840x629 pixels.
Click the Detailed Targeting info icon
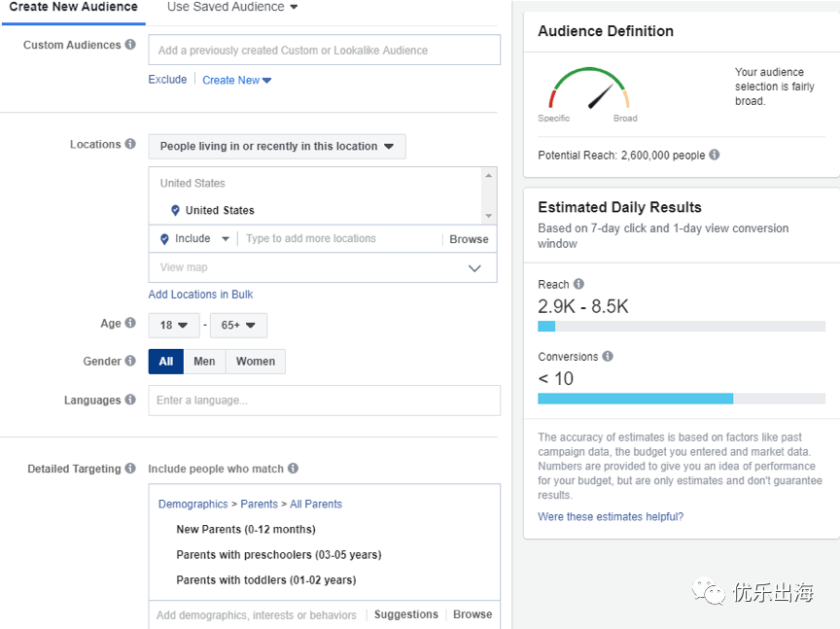(130, 469)
